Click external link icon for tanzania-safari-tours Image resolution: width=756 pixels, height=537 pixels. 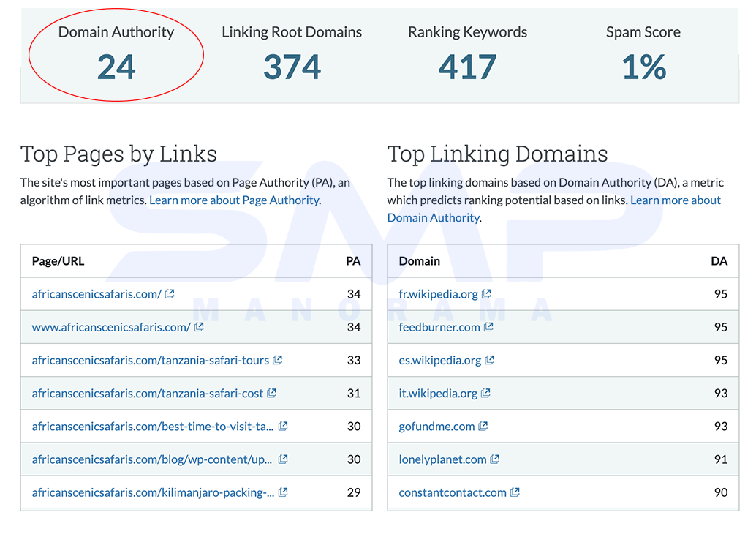pyautogui.click(x=277, y=360)
